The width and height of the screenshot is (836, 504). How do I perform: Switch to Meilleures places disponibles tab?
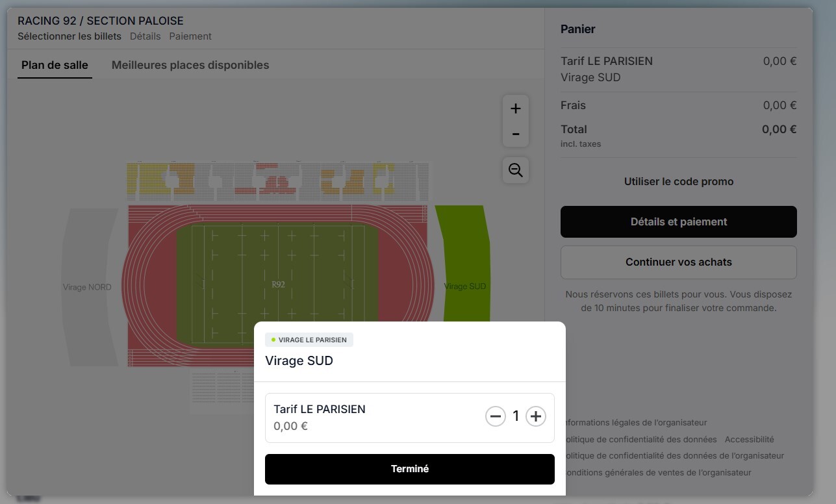(190, 65)
